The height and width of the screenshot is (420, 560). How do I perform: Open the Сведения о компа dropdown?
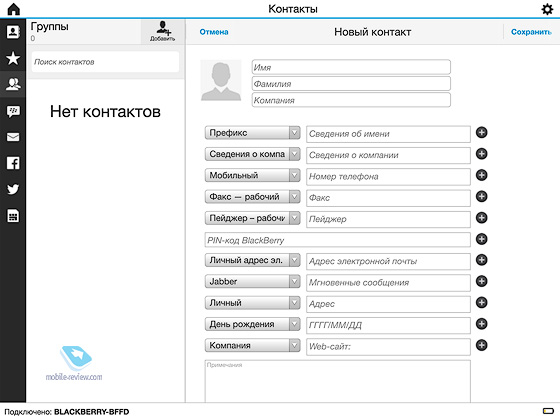pos(252,154)
